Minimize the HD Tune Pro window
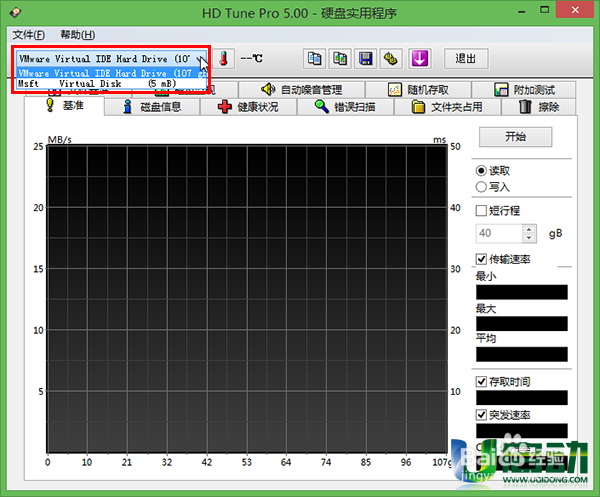Screen dimensions: 600x497 [522, 10]
